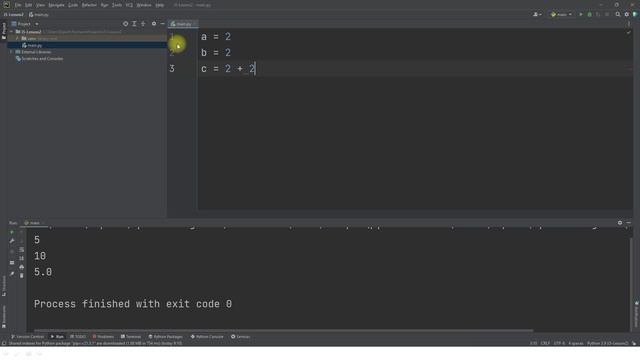
Task: Collapse the Lesson2 project root
Action: click(x=12, y=31)
